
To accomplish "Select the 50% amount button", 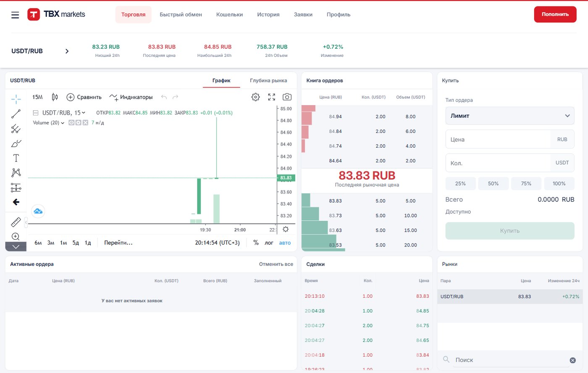I will [x=493, y=184].
